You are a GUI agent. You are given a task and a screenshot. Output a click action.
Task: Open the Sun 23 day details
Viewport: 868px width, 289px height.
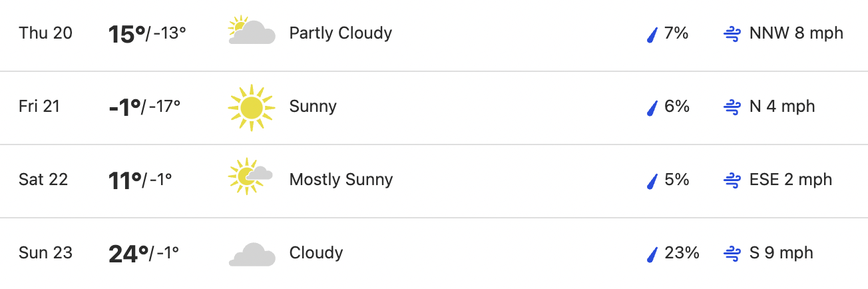click(x=434, y=254)
